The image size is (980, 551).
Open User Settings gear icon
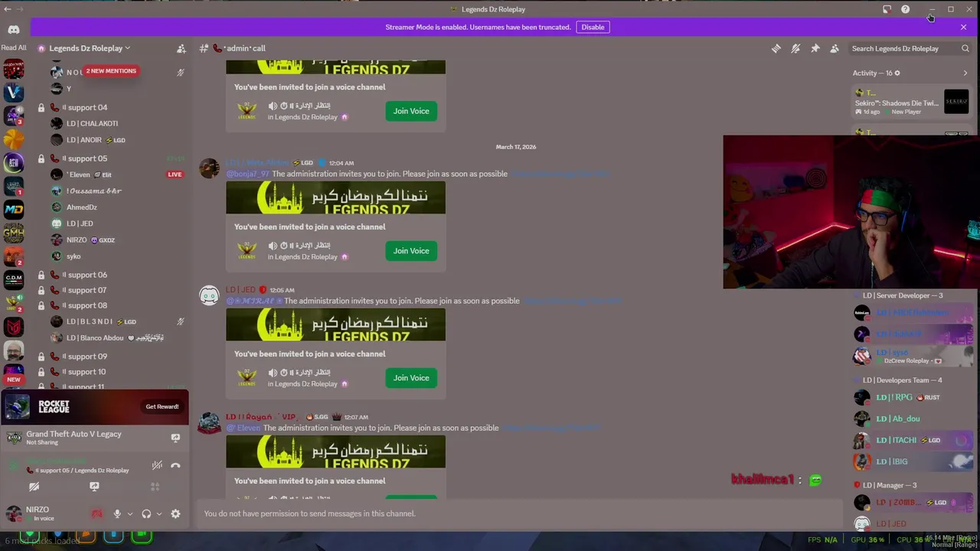click(175, 514)
